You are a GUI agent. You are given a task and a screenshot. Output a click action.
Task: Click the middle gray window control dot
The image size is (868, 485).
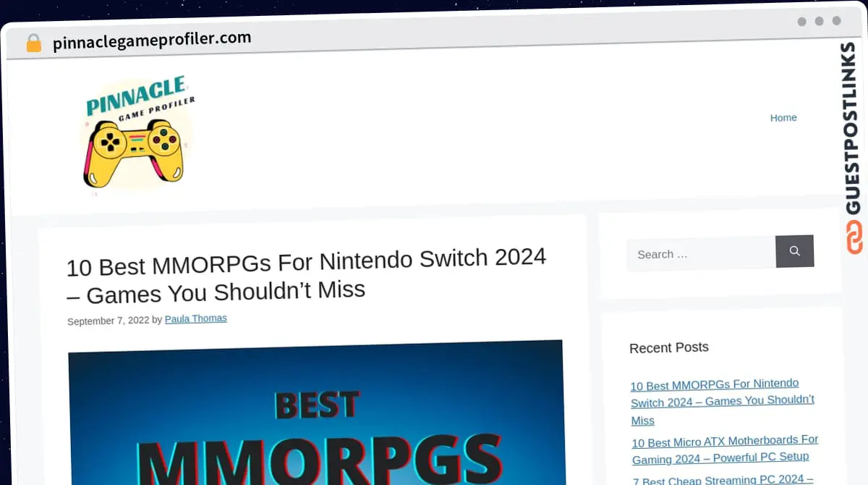(820, 22)
